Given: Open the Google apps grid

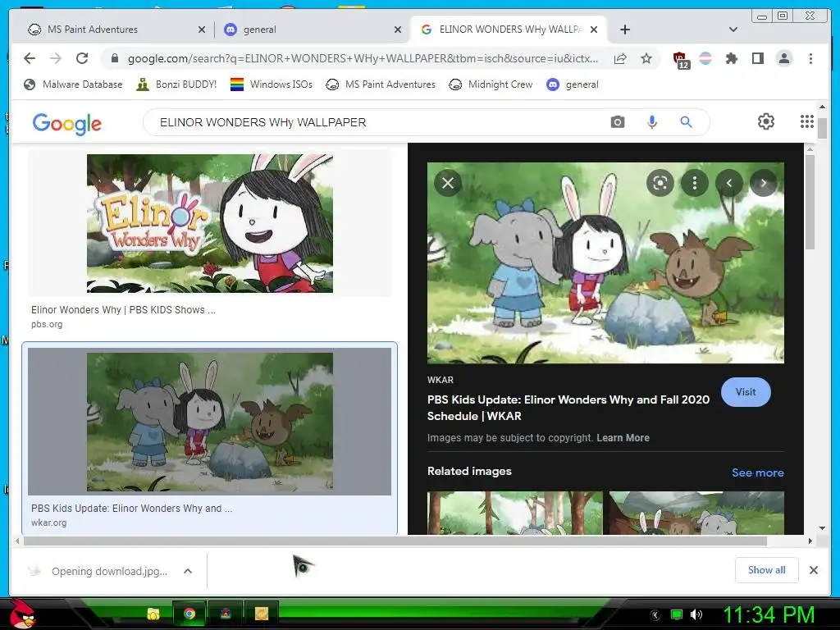Looking at the screenshot, I should (x=807, y=121).
